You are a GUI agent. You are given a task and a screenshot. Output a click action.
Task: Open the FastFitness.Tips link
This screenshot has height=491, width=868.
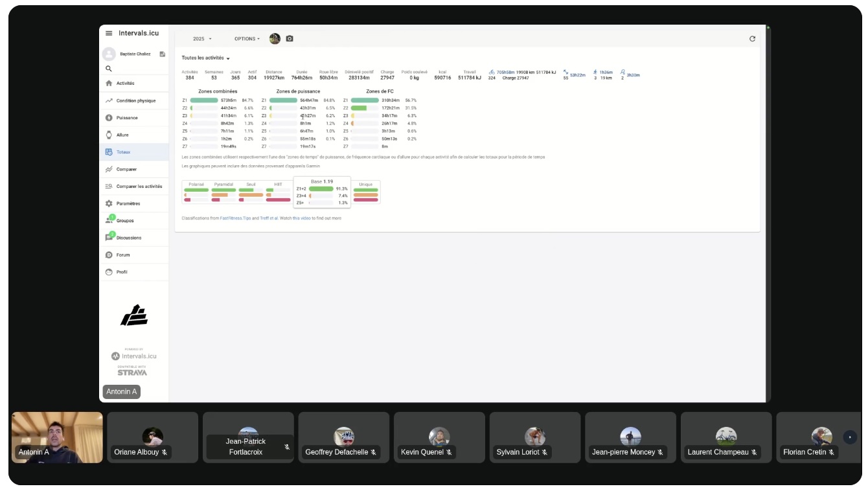click(235, 218)
